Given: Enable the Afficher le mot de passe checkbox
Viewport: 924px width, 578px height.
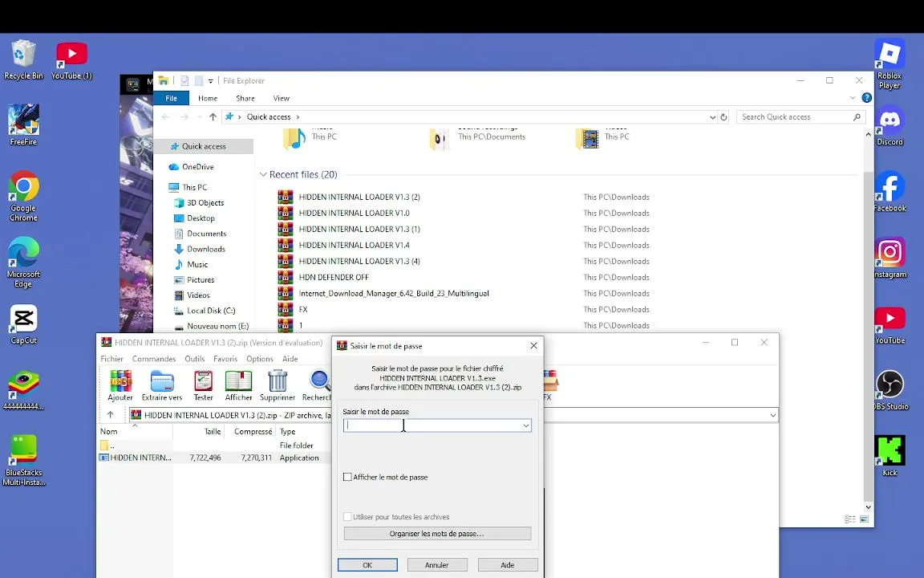Looking at the screenshot, I should click(347, 477).
